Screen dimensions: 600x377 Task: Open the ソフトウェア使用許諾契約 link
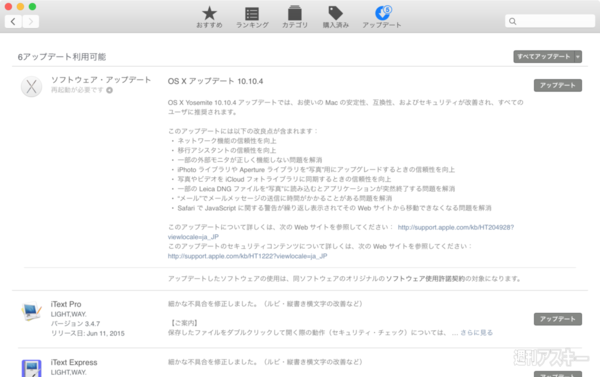425,279
